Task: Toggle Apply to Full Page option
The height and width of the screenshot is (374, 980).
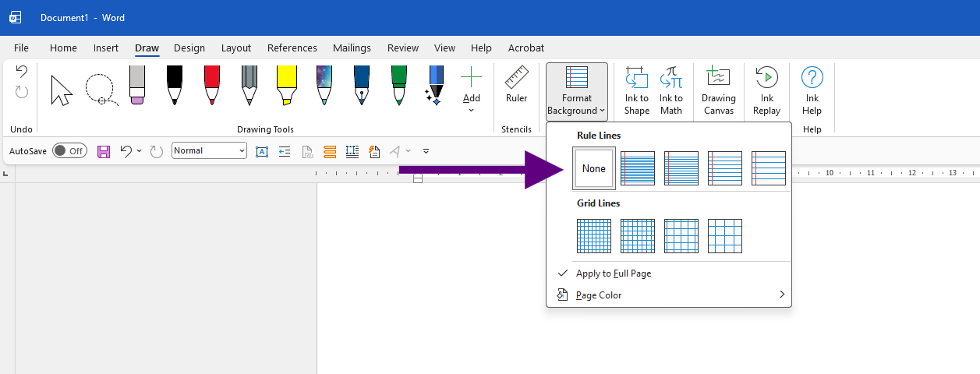Action: [x=669, y=273]
